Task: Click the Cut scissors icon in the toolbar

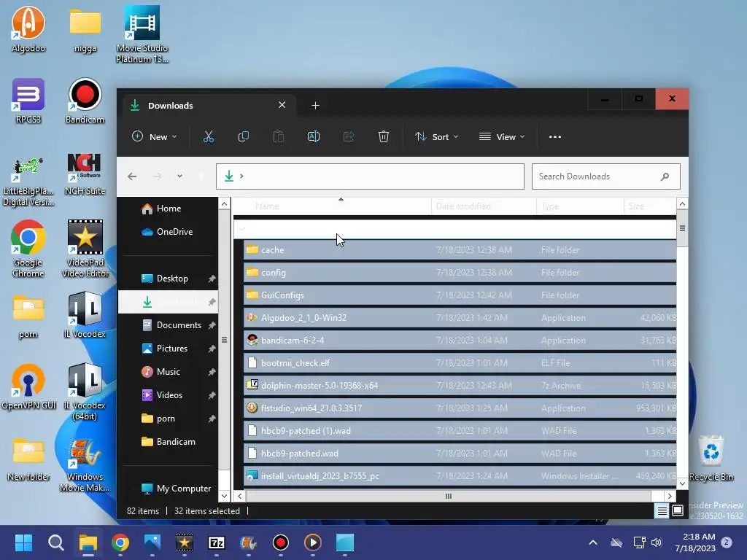Action: [x=208, y=136]
